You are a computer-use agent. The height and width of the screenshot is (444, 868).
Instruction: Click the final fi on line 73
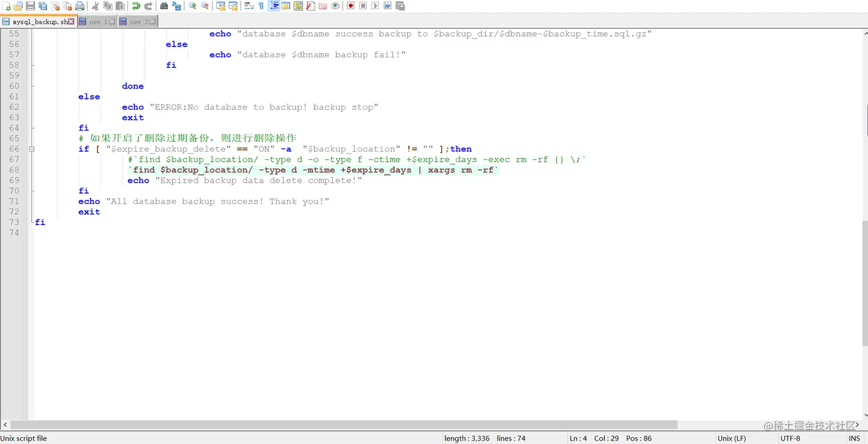(x=40, y=222)
